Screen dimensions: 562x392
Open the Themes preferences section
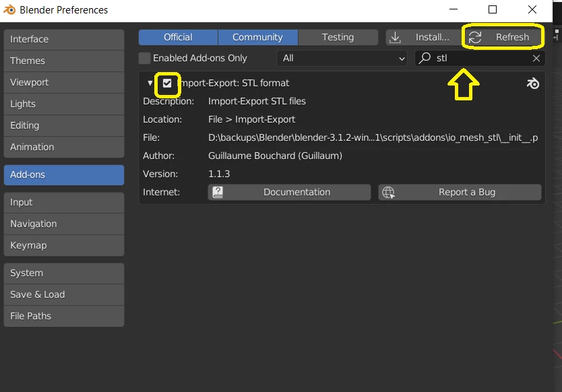tap(64, 61)
